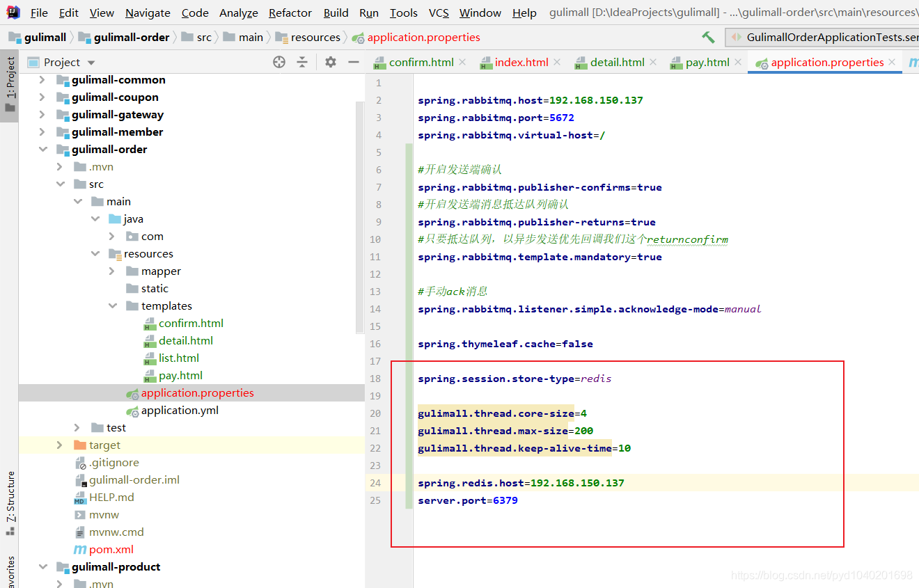Close the detail.html tab

653,62
